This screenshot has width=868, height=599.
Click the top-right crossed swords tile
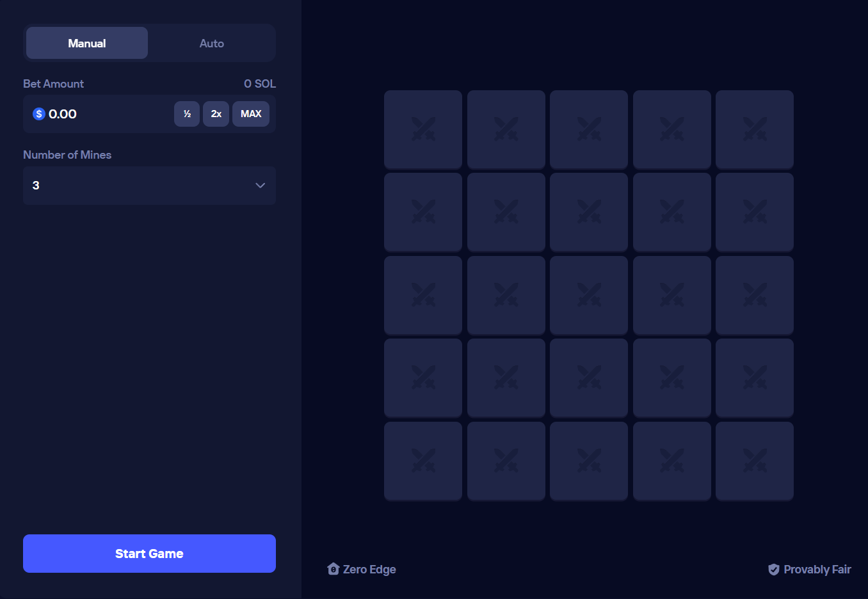(754, 129)
